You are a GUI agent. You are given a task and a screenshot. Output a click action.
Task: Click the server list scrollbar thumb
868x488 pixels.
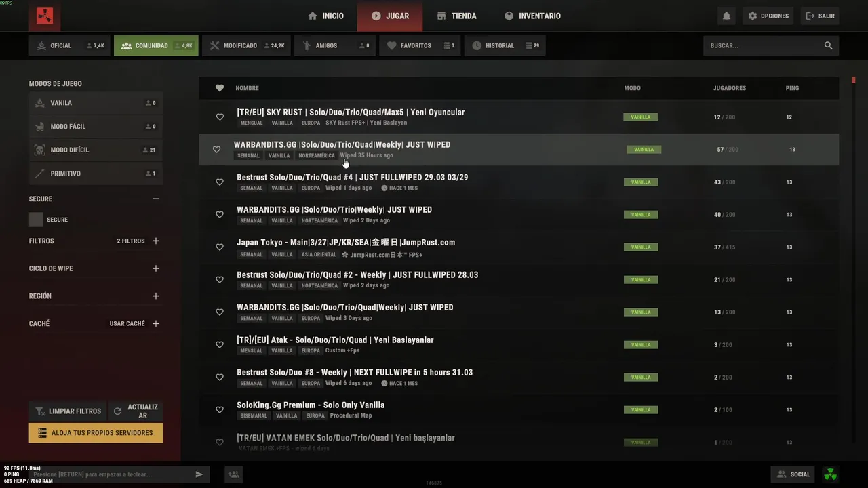point(854,80)
